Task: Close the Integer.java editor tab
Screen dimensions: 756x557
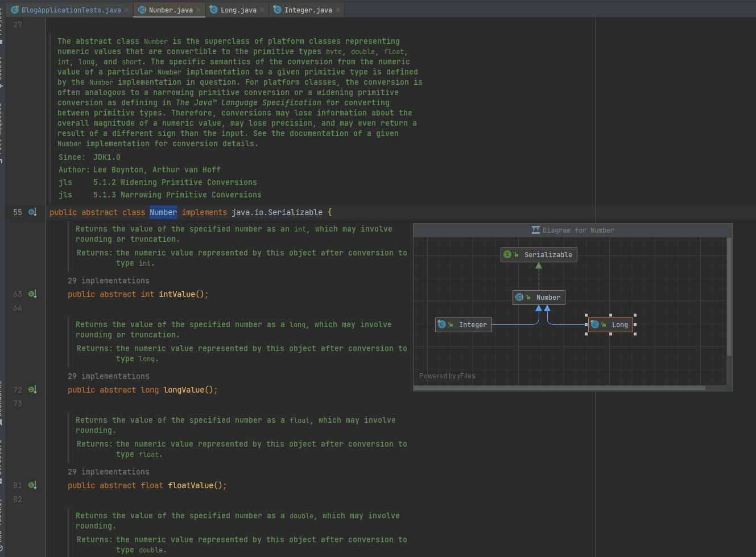Action: point(338,10)
